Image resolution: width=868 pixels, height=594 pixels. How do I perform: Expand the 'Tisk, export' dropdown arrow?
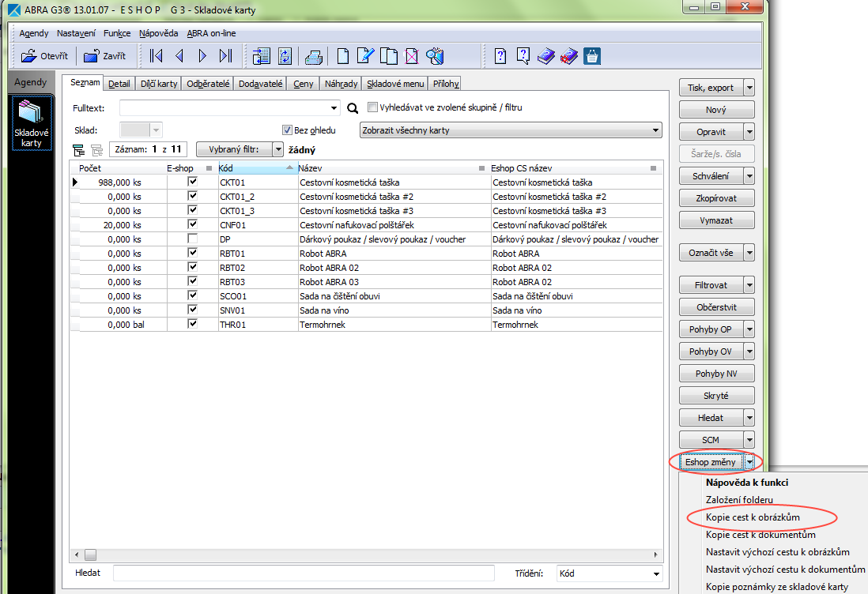(749, 88)
